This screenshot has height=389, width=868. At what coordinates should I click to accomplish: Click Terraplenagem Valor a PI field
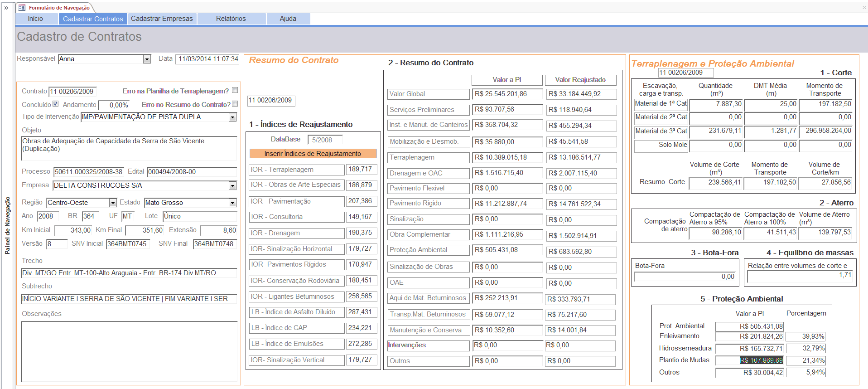click(x=507, y=158)
